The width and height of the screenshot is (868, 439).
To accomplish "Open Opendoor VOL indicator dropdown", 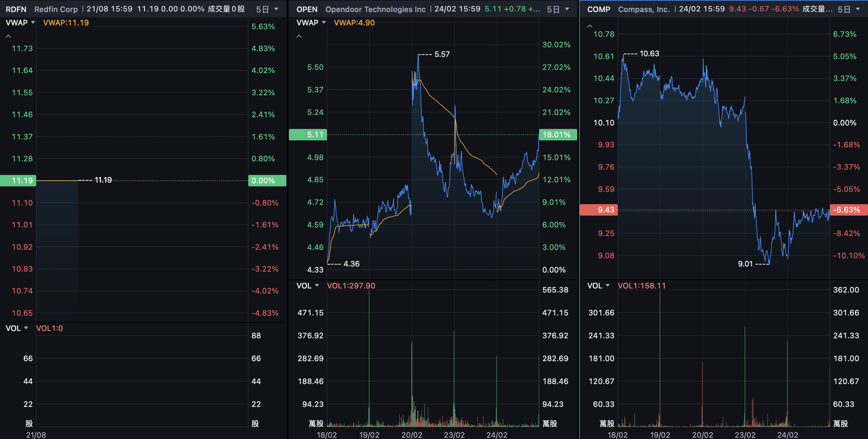I will (307, 286).
